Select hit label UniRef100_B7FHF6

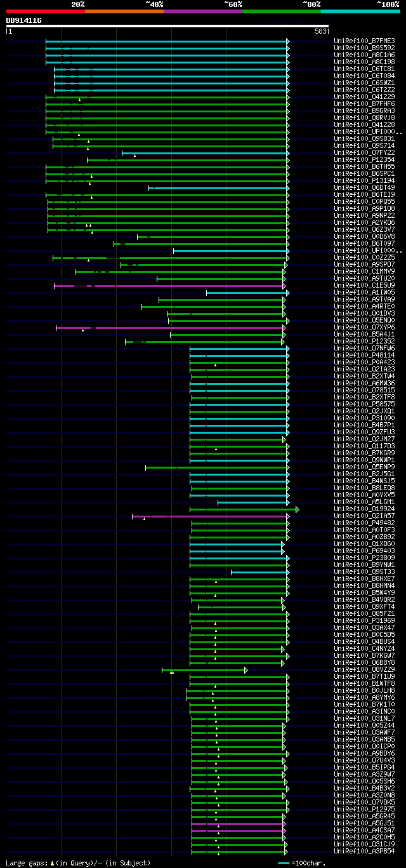tap(364, 104)
